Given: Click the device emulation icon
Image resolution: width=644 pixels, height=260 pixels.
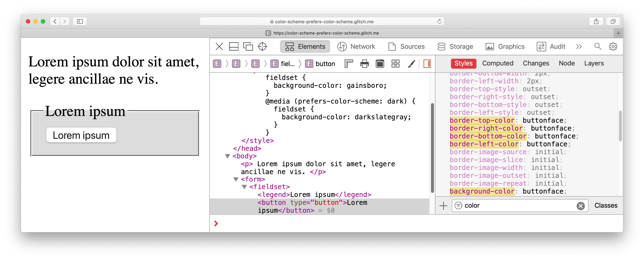Looking at the screenshot, I should coord(248,47).
